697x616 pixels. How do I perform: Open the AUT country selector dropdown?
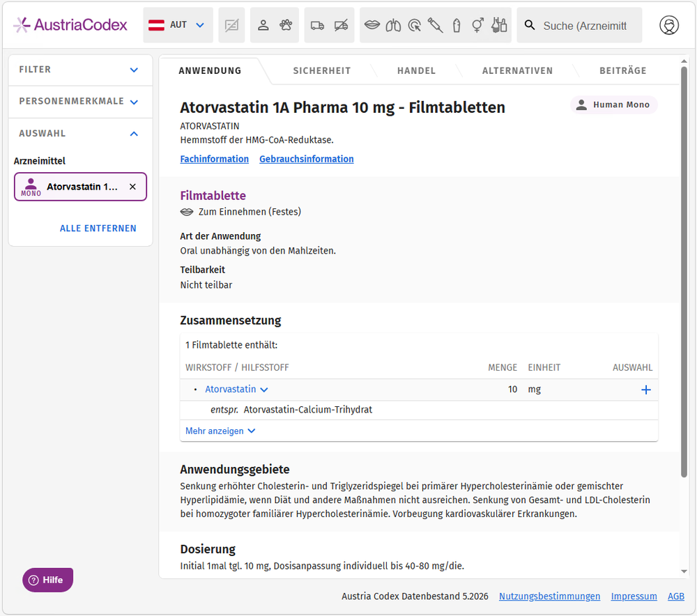tap(178, 25)
